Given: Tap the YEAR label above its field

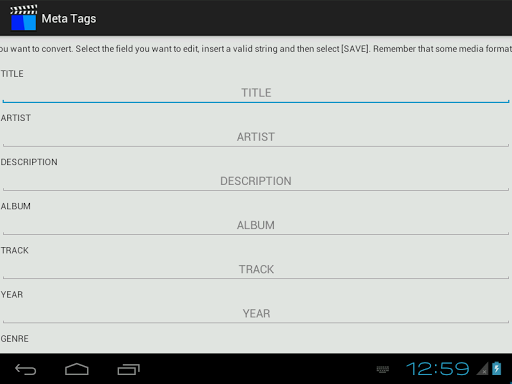Looking at the screenshot, I should coord(12,295).
